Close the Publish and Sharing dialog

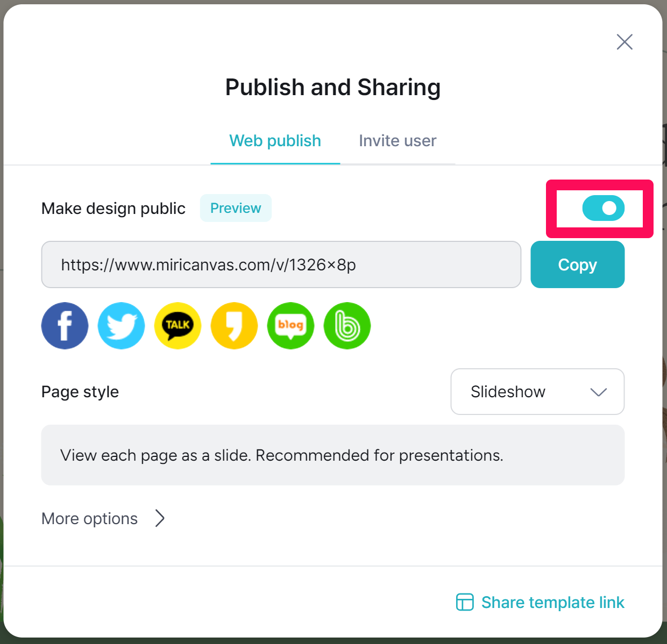tap(625, 42)
